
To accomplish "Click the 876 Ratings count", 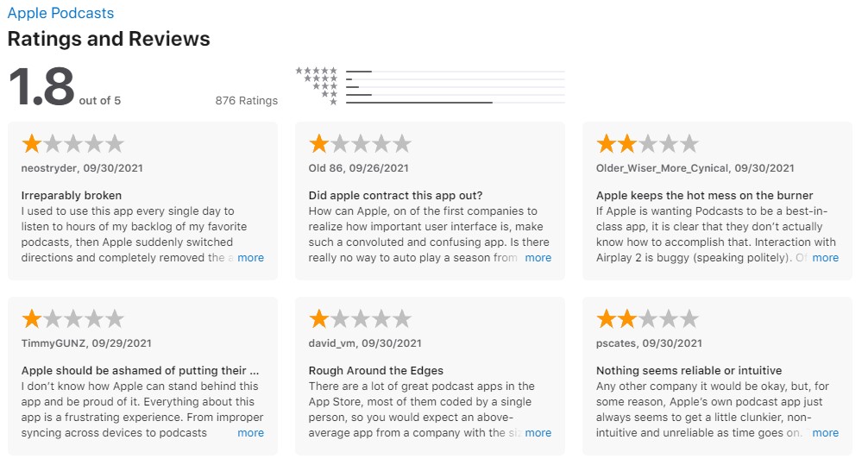I will 247,101.
